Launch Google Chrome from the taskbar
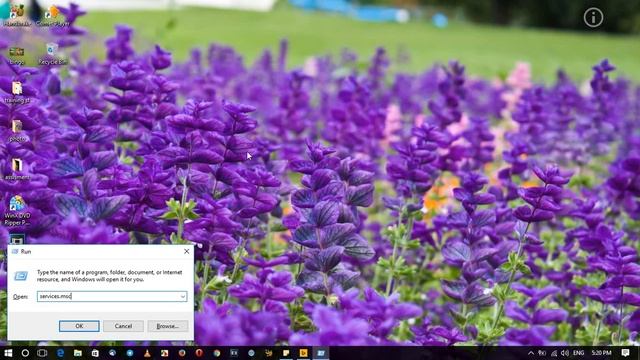This screenshot has height=360, width=640. click(x=217, y=353)
